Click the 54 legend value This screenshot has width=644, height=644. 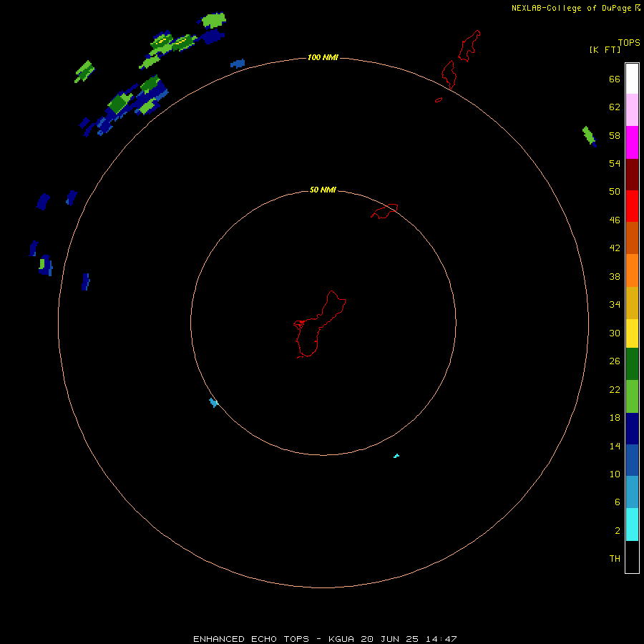[x=615, y=163]
